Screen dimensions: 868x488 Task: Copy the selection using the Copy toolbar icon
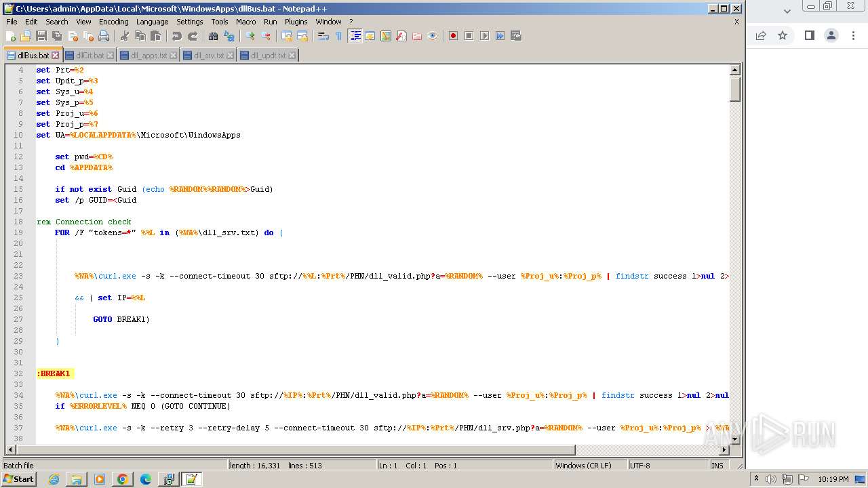[140, 36]
